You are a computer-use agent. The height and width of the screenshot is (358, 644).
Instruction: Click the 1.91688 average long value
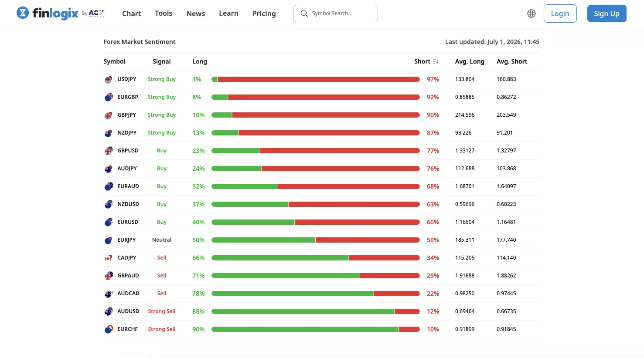(x=465, y=276)
